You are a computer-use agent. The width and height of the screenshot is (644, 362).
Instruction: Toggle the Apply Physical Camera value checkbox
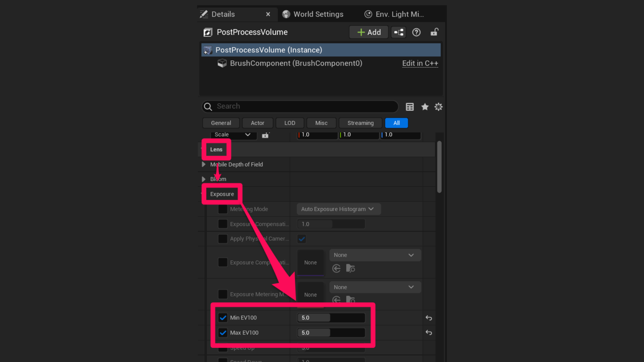click(302, 239)
